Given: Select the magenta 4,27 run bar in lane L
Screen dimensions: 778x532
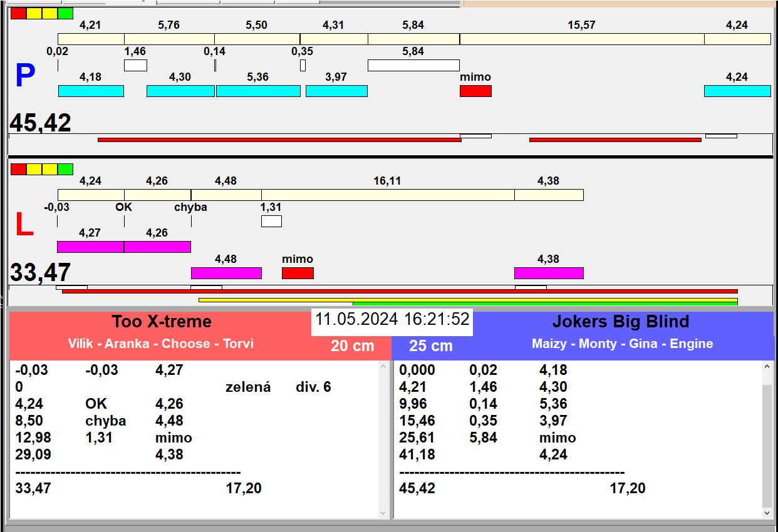Looking at the screenshot, I should pyautogui.click(x=90, y=247).
